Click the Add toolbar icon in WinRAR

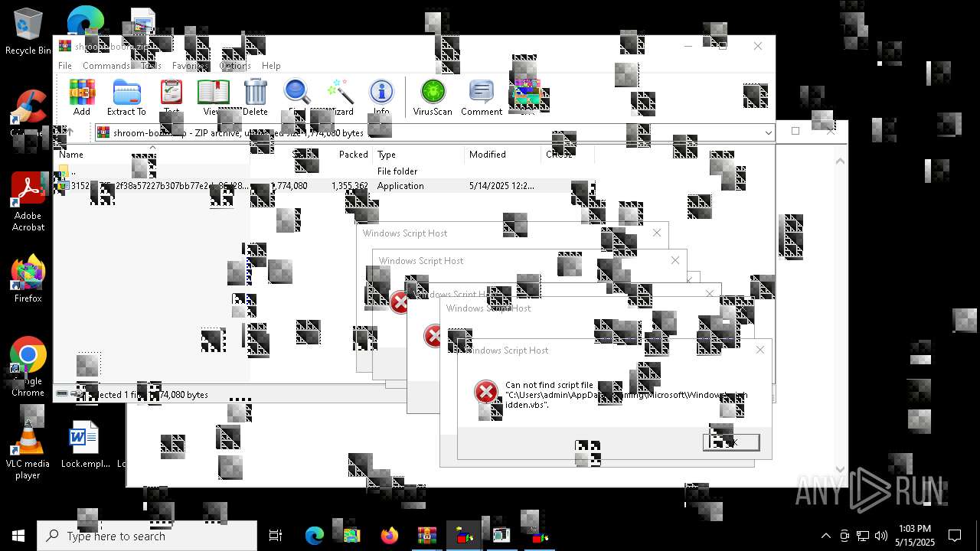coord(82,97)
